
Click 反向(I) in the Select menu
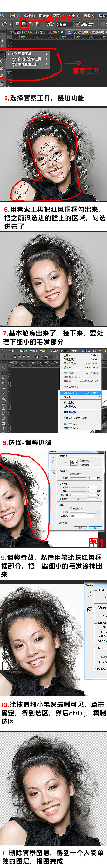coord(81,367)
